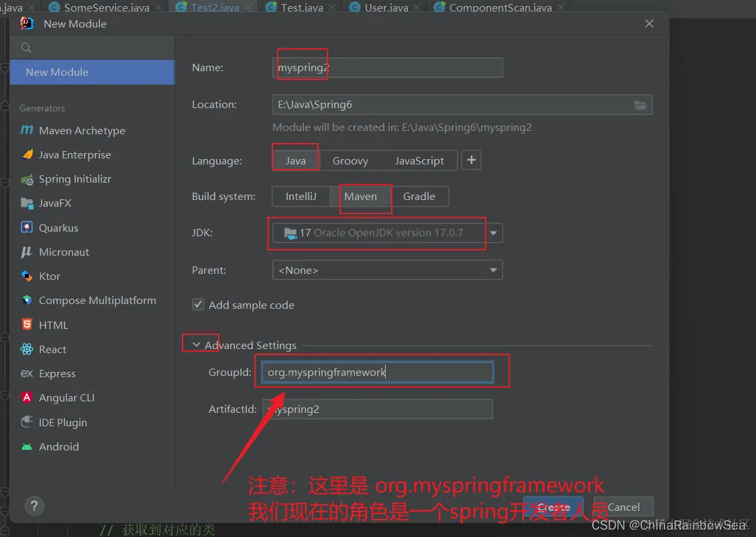
Task: Click the 'Module will be created in' text
Action: tap(402, 128)
